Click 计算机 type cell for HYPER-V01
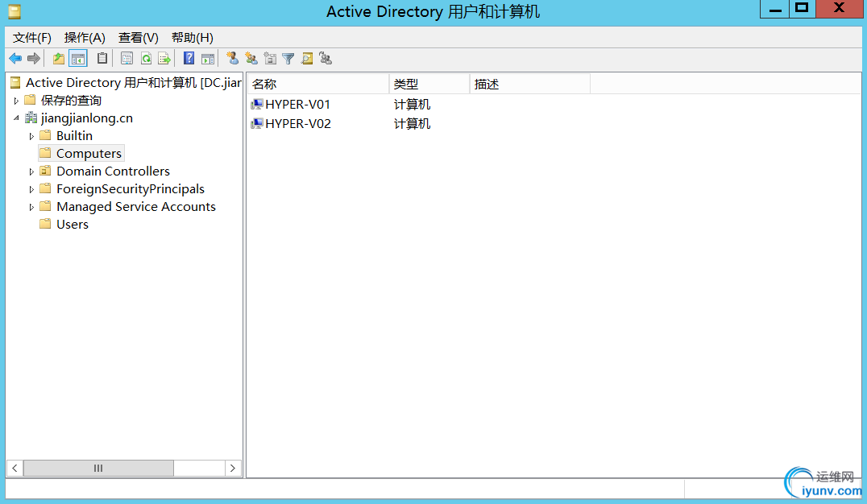The width and height of the screenshot is (867, 504). [412, 105]
